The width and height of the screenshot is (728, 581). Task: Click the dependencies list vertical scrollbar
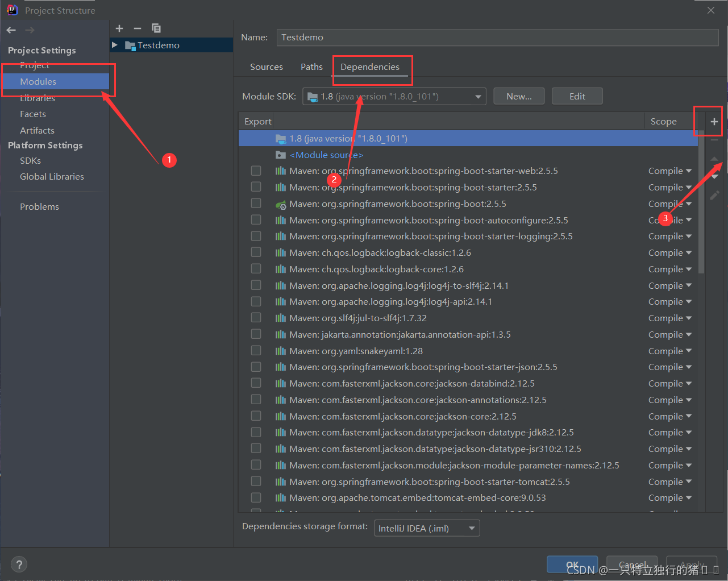(x=701, y=202)
